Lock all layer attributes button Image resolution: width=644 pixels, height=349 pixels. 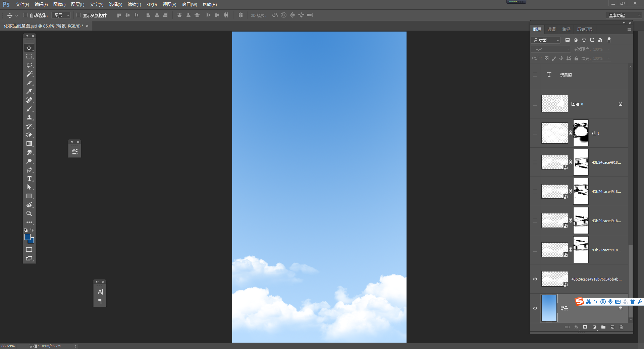click(576, 58)
